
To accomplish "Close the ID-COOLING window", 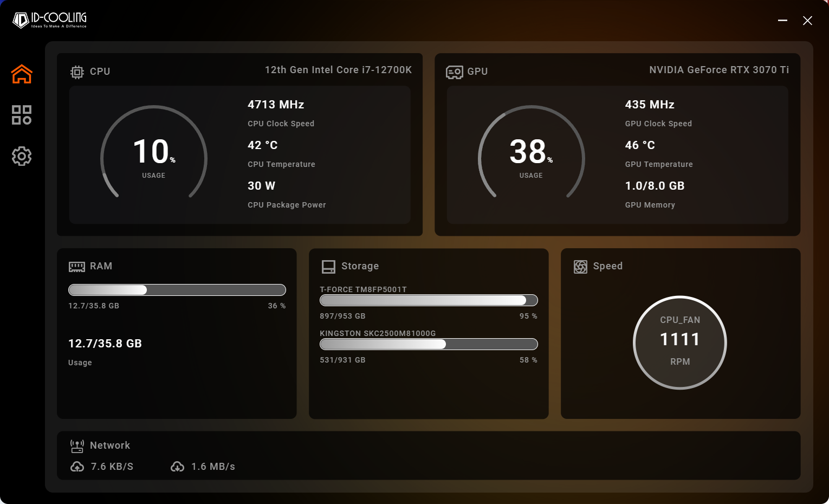I will [807, 21].
